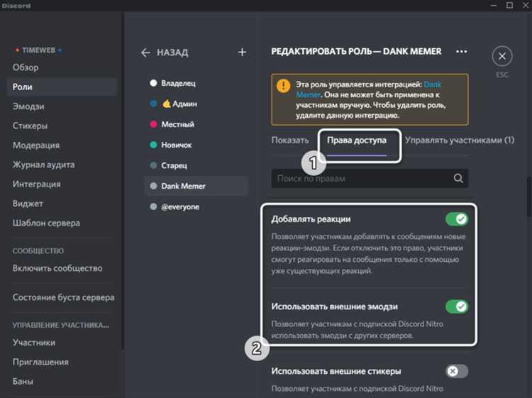The height and width of the screenshot is (398, 532).
Task: Open the Виджет section
Action: click(x=28, y=204)
